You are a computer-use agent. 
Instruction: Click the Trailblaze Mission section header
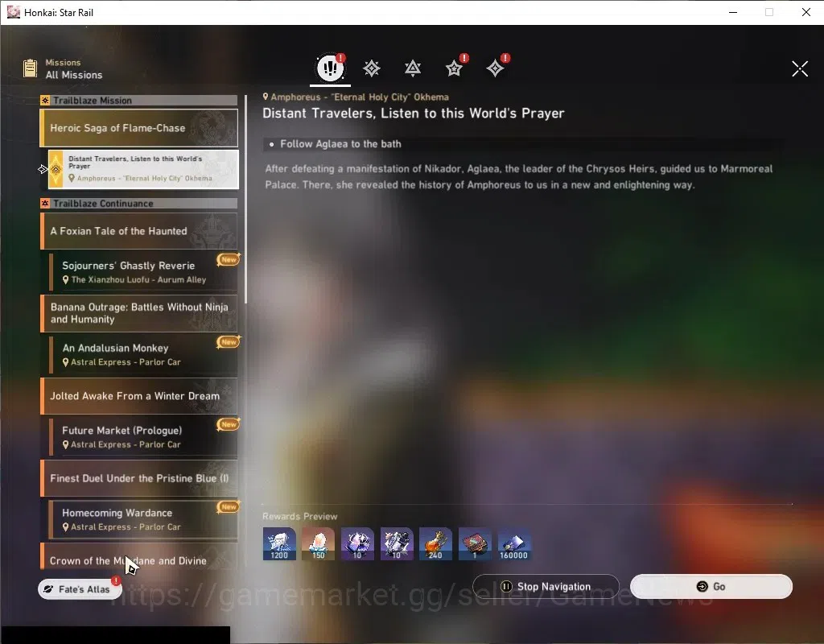[x=139, y=100]
